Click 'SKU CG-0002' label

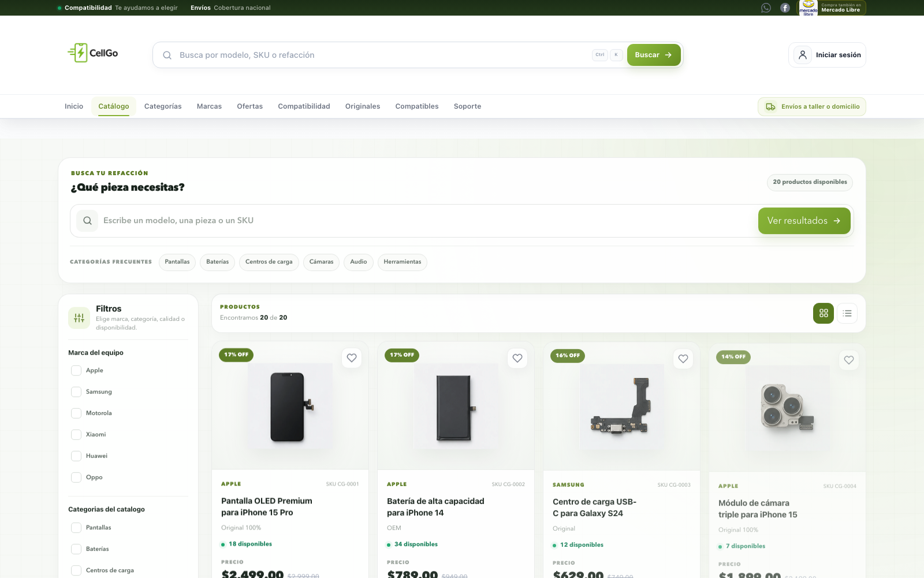pos(508,484)
